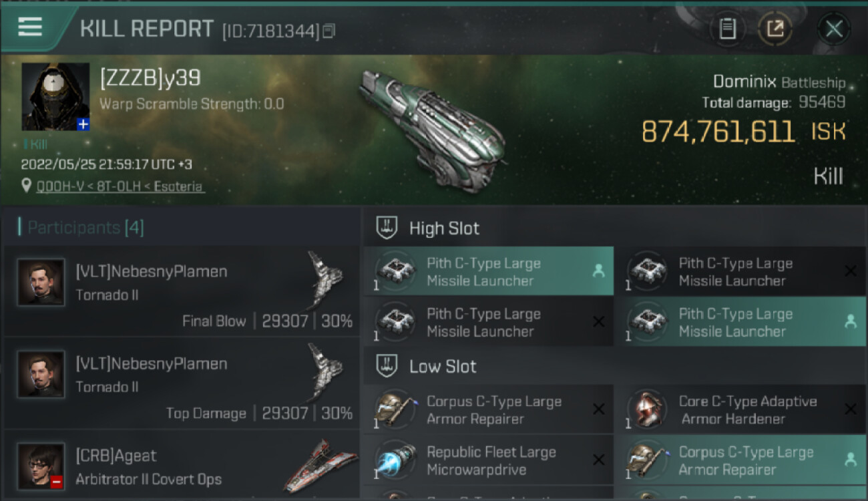Screen dimensions: 868x501
Task: Click the Ageat pilot portrait
Action: pos(41,466)
